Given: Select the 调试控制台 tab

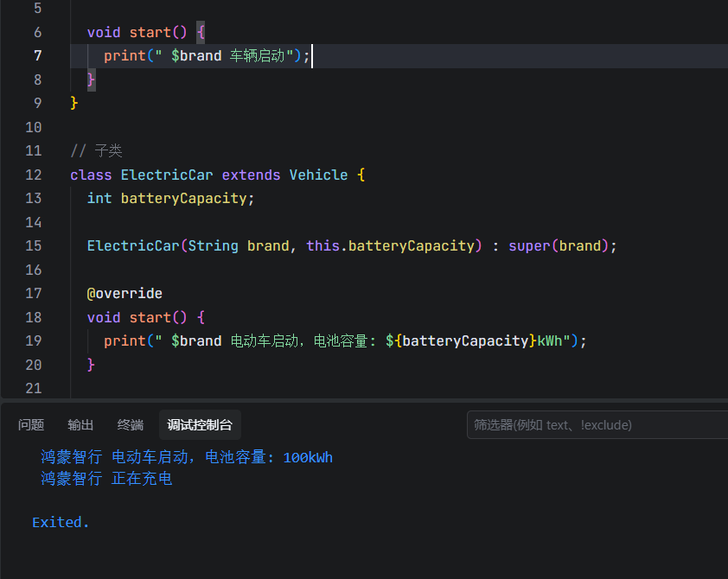Looking at the screenshot, I should pyautogui.click(x=200, y=424).
